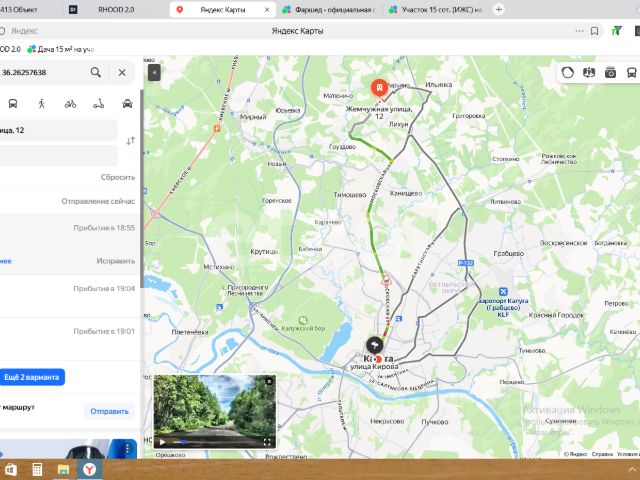The height and width of the screenshot is (480, 640).
Task: Clear the search field with X
Action: coord(122,72)
